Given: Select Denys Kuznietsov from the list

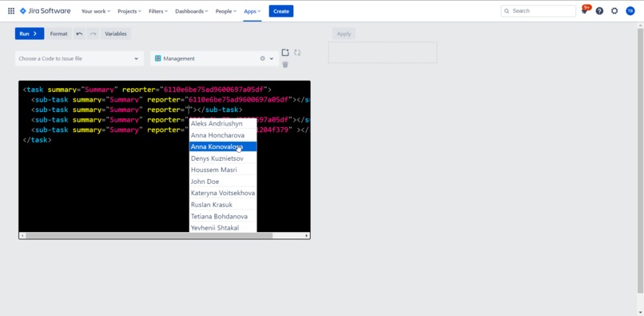Looking at the screenshot, I should [x=223, y=158].
